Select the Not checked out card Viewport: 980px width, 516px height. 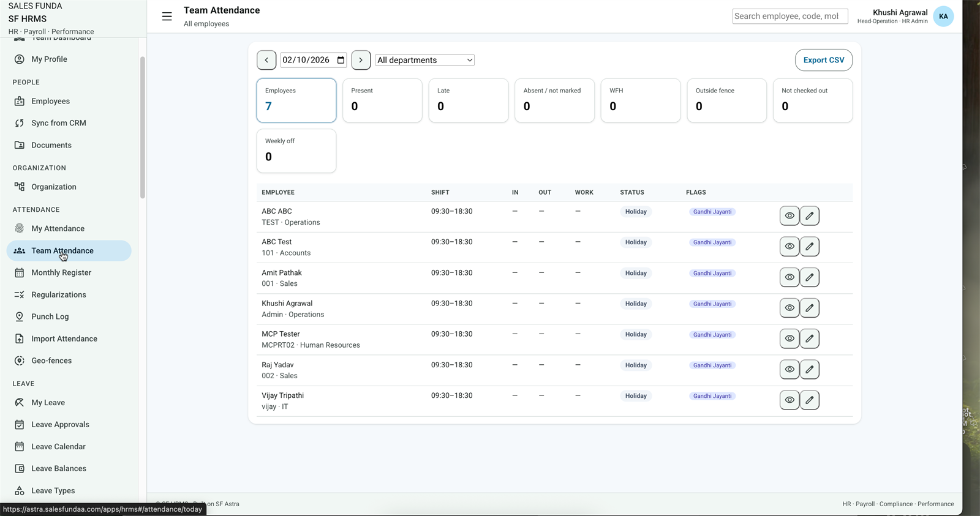click(813, 100)
